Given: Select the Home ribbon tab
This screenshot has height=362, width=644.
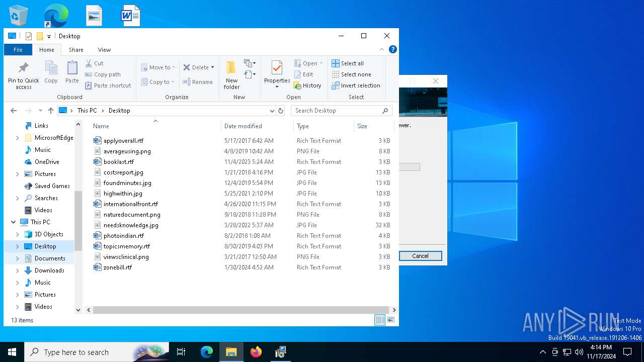Looking at the screenshot, I should [x=47, y=50].
